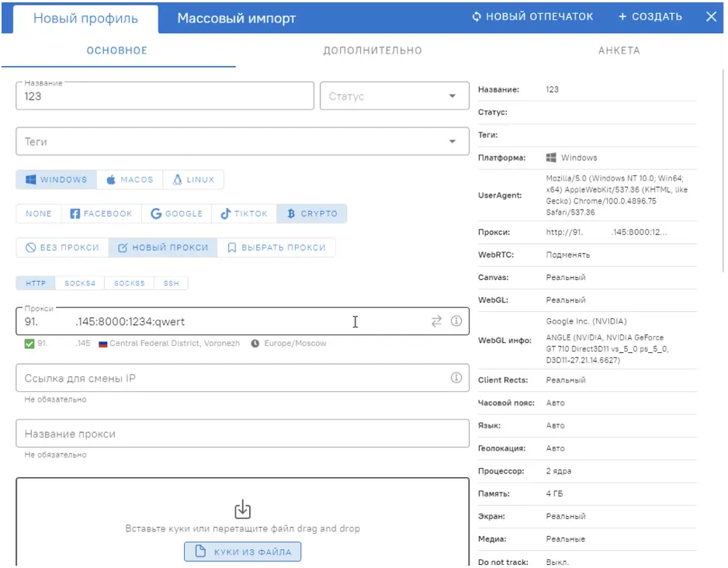Click the download icon in cookie drop area

click(242, 509)
